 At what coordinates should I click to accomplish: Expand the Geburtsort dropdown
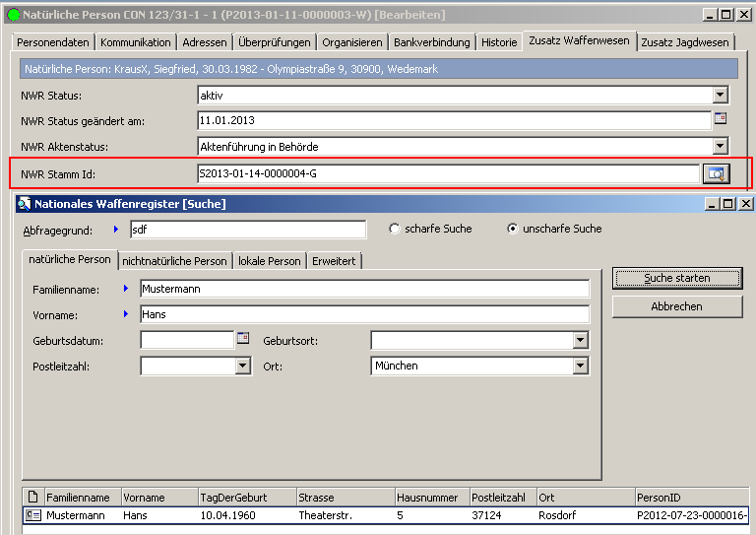point(581,340)
